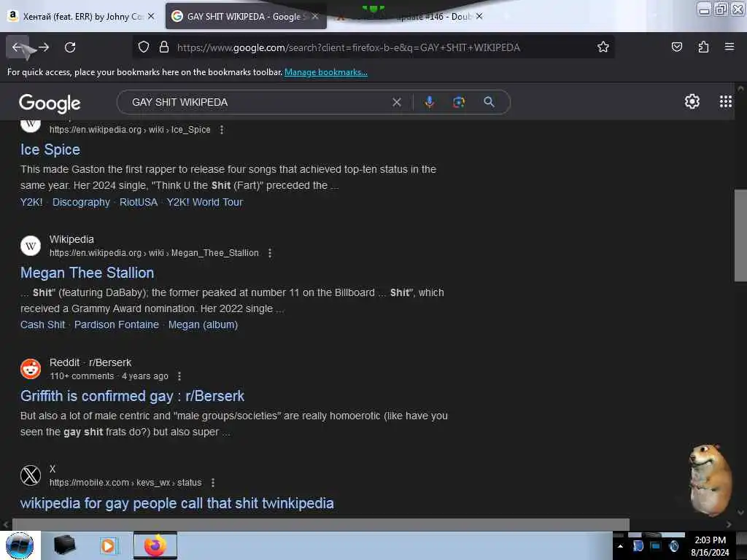747x560 pixels.
Task: Open the Ice Spice result
Action: (x=50, y=149)
